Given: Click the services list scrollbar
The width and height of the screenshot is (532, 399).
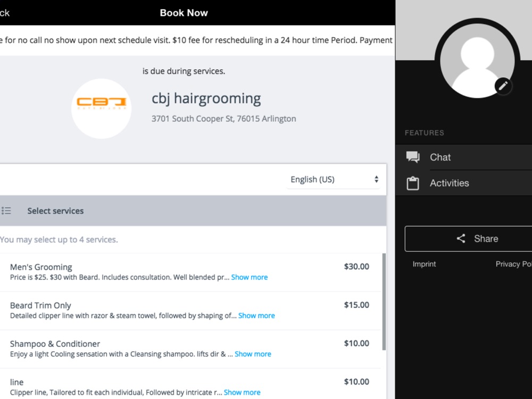Looking at the screenshot, I should point(384,302).
